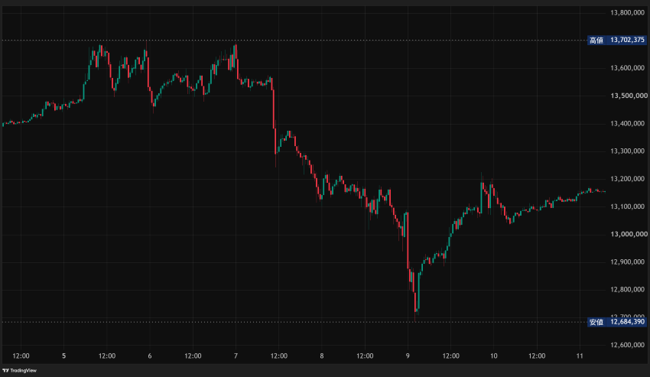Click the 12,800,000 price axis label
650x377 pixels.
tap(627, 289)
